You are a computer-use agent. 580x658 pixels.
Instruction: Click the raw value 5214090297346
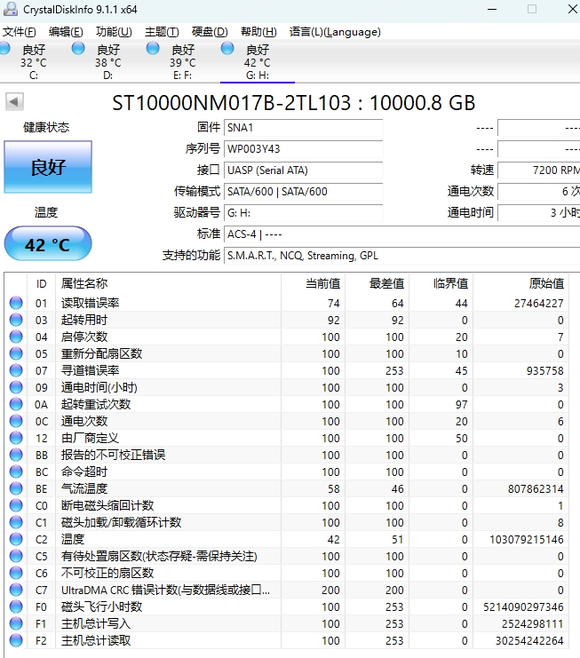[x=523, y=607]
